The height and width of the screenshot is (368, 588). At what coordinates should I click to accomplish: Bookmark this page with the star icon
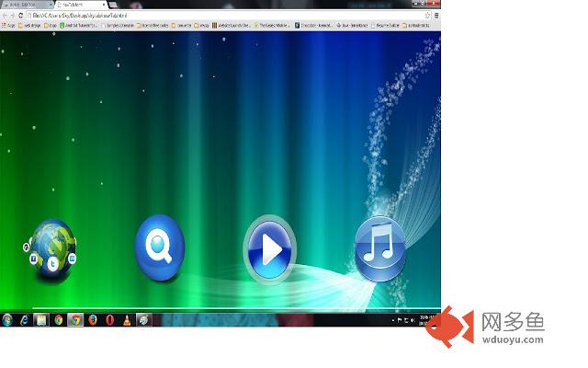click(427, 16)
